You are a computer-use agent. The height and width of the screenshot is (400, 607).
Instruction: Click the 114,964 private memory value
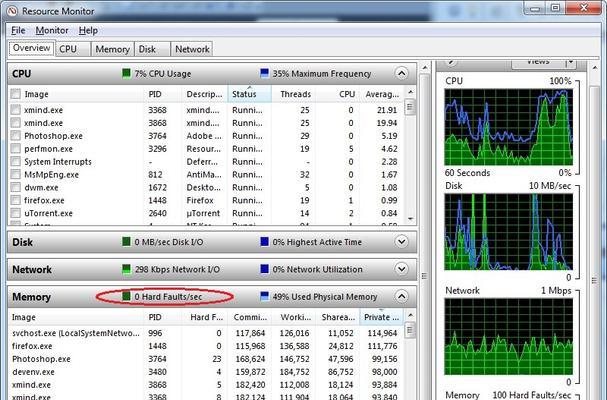(x=382, y=333)
